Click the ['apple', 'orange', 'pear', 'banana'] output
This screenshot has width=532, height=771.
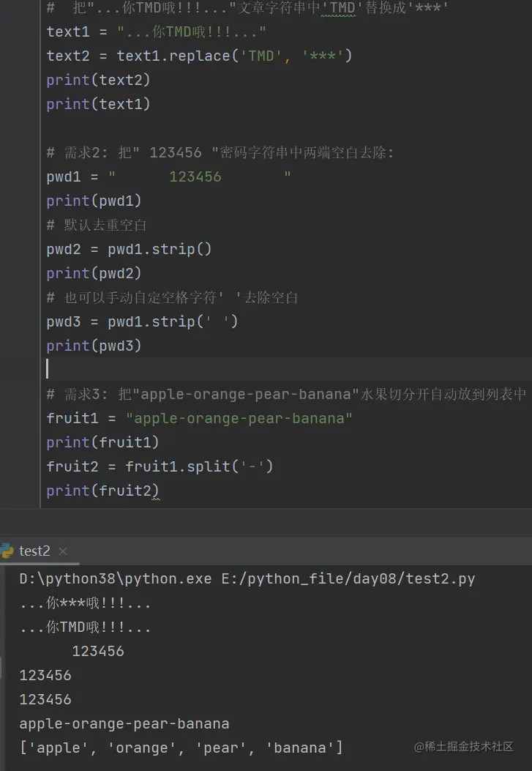(x=181, y=748)
